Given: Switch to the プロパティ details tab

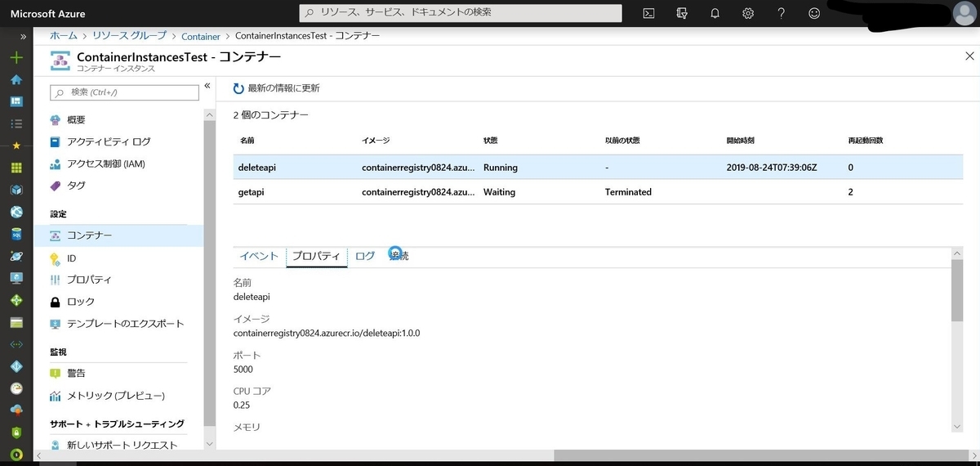Looking at the screenshot, I should click(x=316, y=256).
